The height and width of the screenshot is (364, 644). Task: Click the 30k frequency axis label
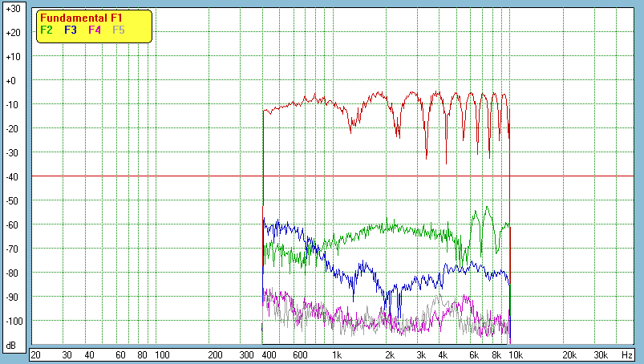tap(599, 354)
